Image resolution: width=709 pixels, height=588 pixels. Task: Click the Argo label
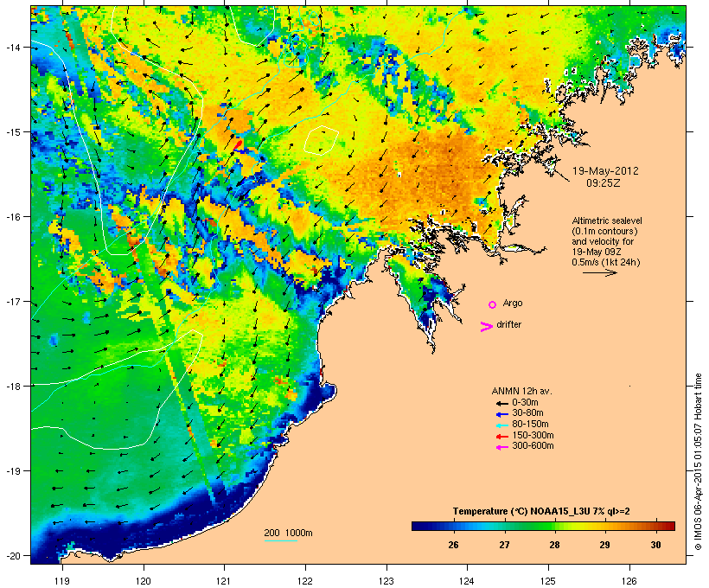[513, 303]
